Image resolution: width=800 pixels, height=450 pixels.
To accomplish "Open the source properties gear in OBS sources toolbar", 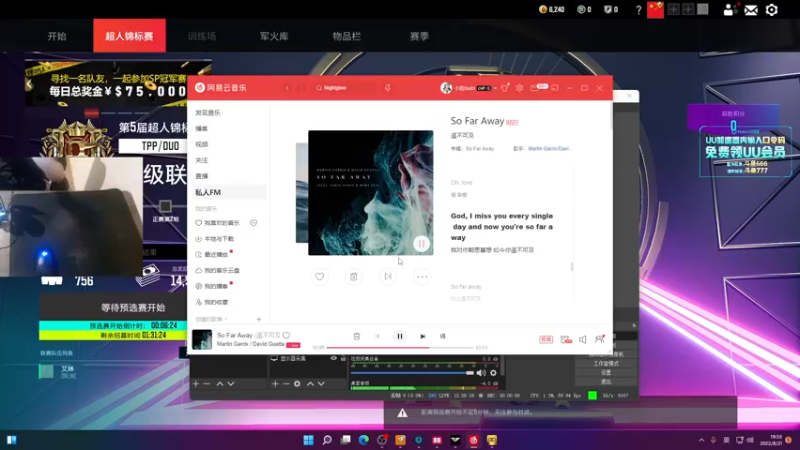I will pyautogui.click(x=297, y=384).
